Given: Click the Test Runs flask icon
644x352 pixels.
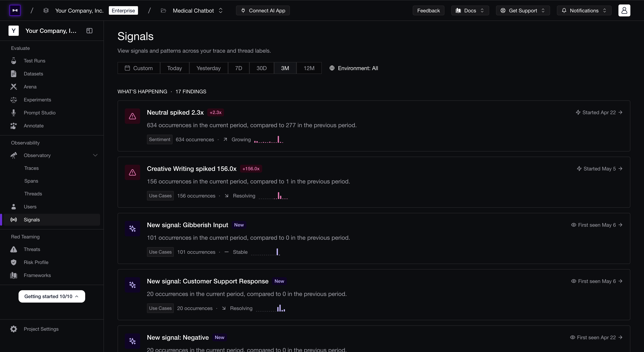Looking at the screenshot, I should coord(14,61).
